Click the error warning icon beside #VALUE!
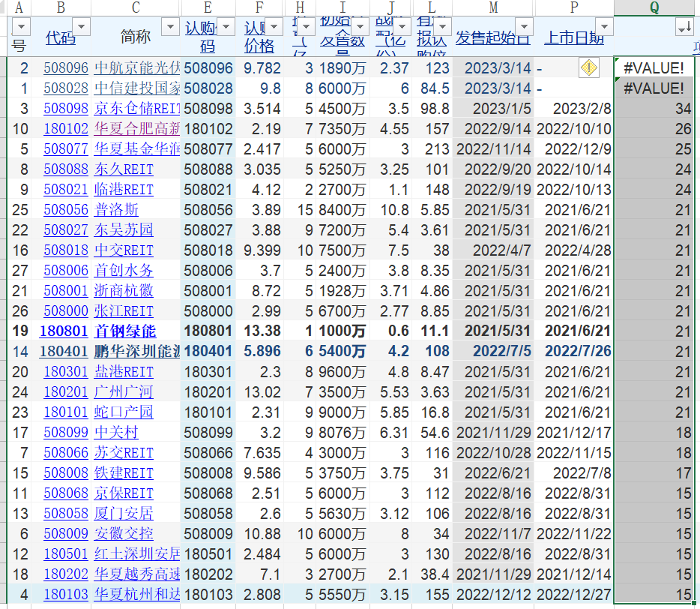This screenshot has height=609, width=700. pyautogui.click(x=589, y=68)
